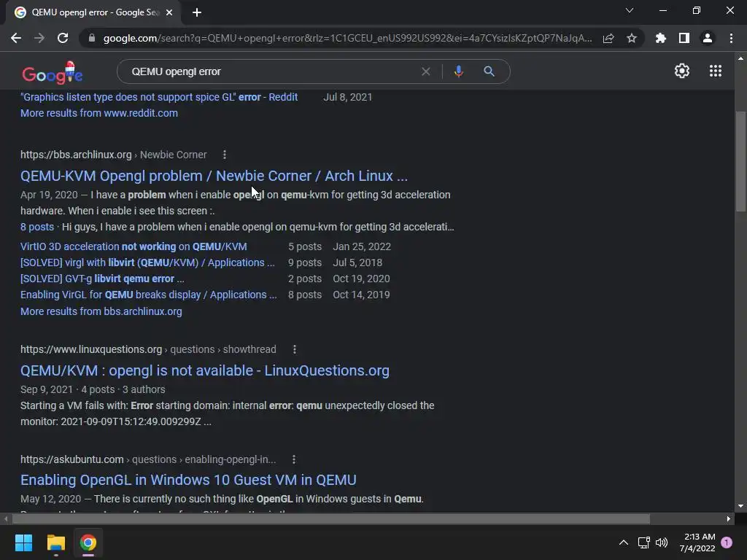Screen dimensions: 747x560
Task: Go to Google home via logo
Action: coord(53,73)
